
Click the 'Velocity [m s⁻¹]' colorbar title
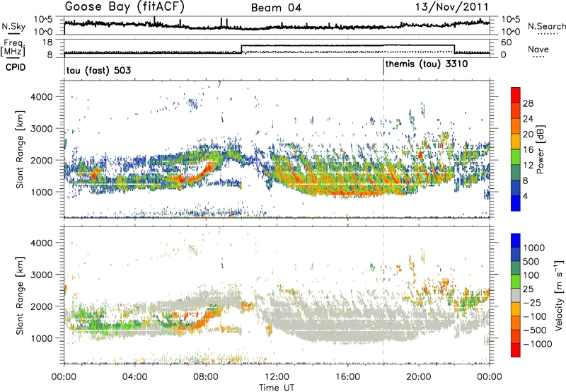pyautogui.click(x=558, y=295)
